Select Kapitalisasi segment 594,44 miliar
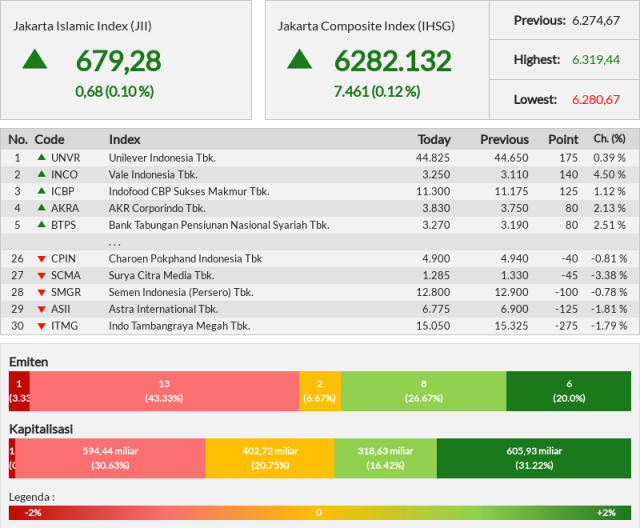640x528 pixels. coord(110,458)
